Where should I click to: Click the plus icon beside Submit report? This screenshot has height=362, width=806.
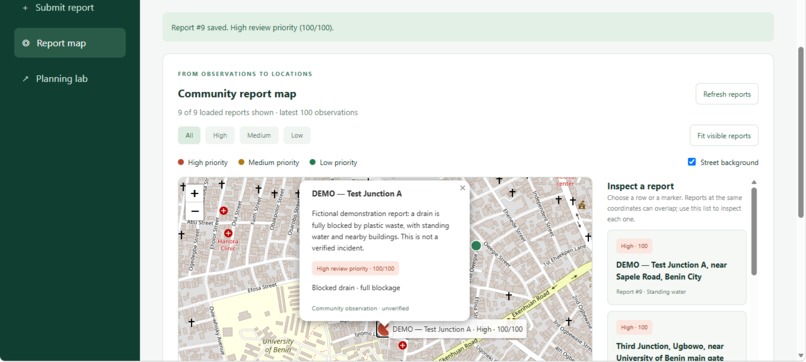pos(25,8)
